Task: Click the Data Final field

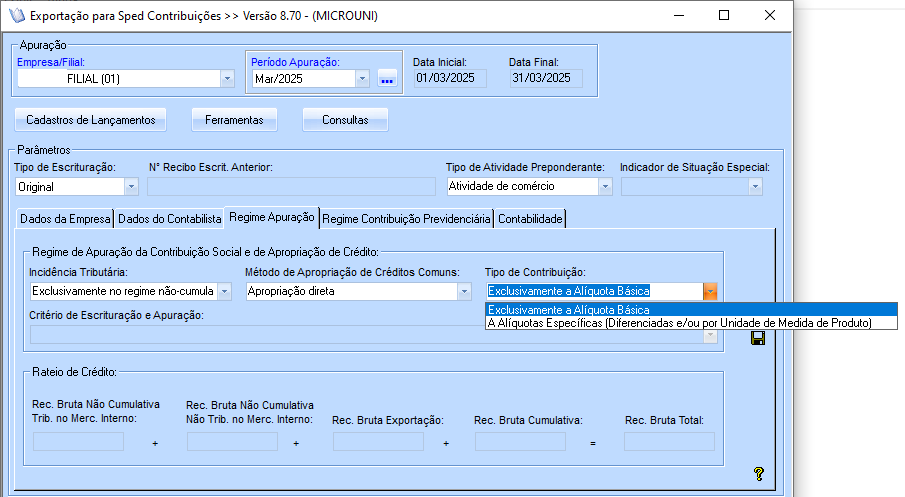Action: click(x=546, y=78)
